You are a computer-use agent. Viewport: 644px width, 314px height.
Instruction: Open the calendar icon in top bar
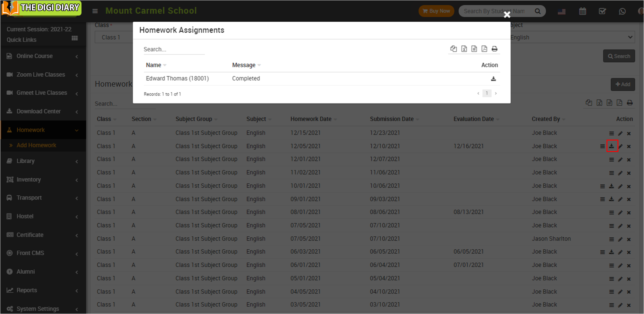coord(582,11)
